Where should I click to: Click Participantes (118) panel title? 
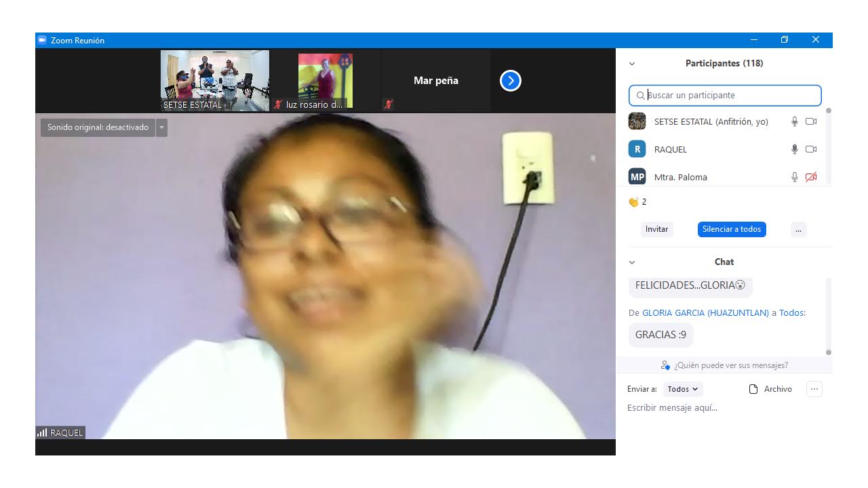pos(724,64)
